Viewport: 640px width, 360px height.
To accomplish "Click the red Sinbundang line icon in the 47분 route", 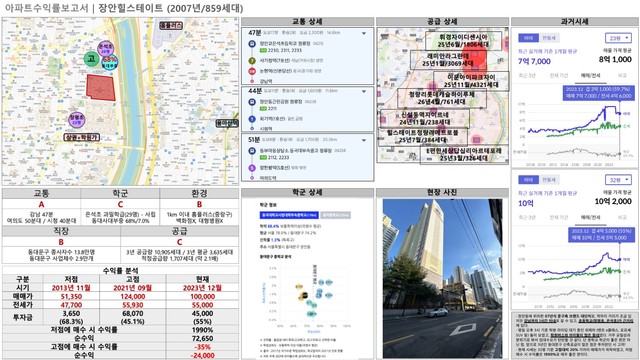I will (x=252, y=71).
